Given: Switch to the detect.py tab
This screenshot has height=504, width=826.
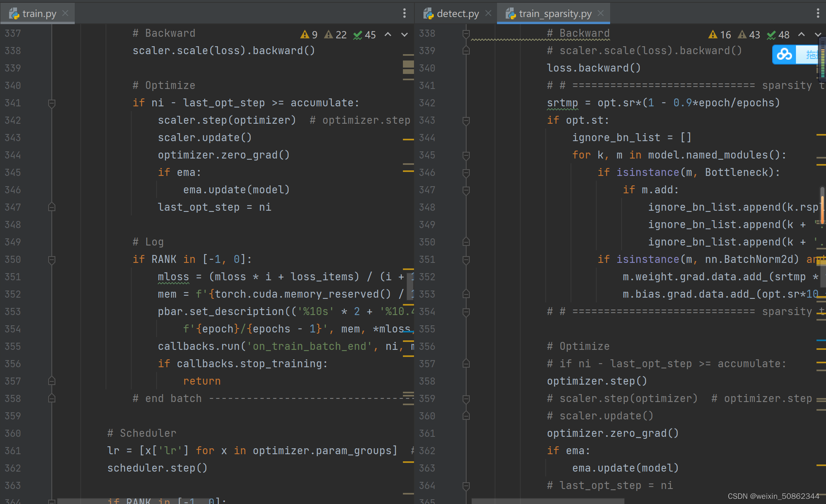Looking at the screenshot, I should point(457,14).
